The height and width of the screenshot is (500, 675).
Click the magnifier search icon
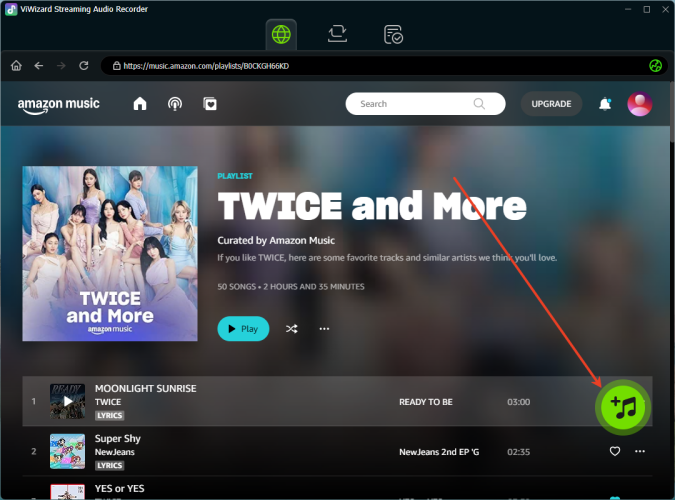(479, 104)
